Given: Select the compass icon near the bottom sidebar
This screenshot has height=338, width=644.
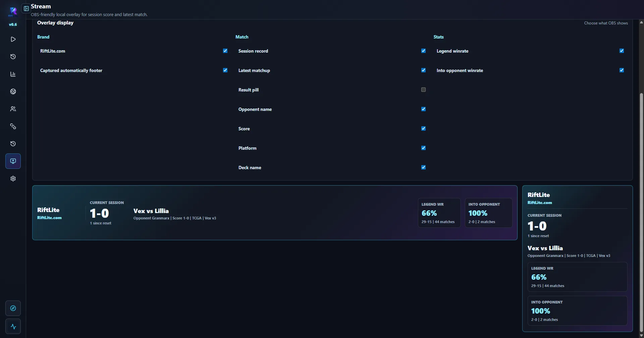Looking at the screenshot, I should pos(13,308).
